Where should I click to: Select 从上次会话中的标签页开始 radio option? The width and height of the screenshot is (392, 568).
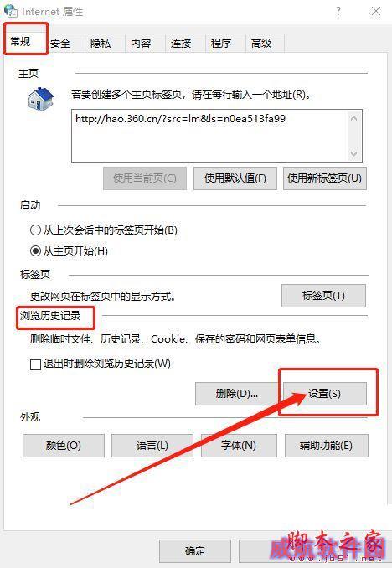click(35, 230)
